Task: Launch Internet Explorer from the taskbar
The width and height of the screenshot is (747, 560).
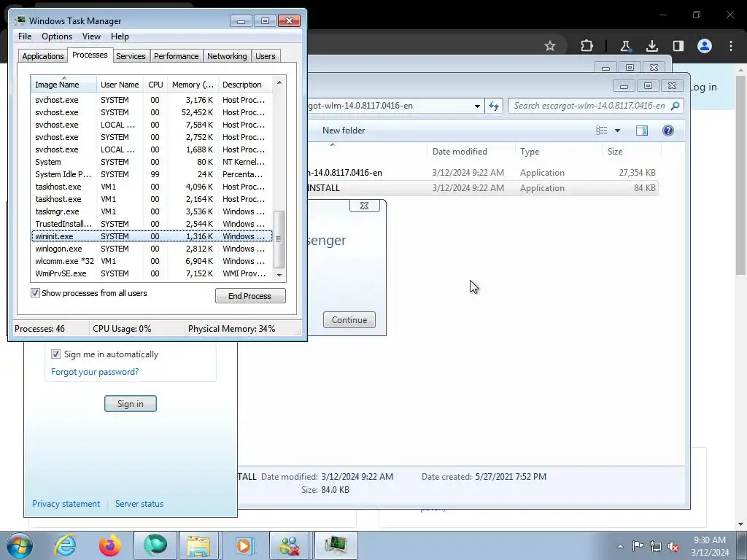Action: [65, 545]
